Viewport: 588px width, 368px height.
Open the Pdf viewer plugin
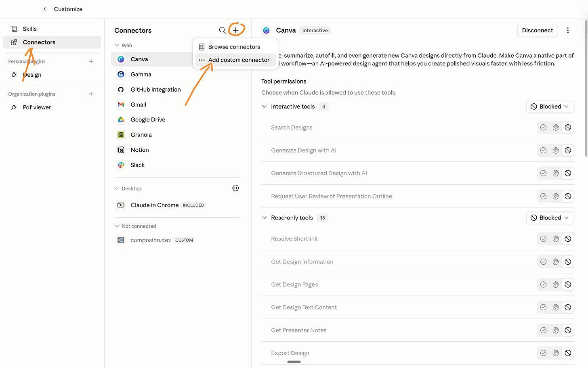coord(52,107)
